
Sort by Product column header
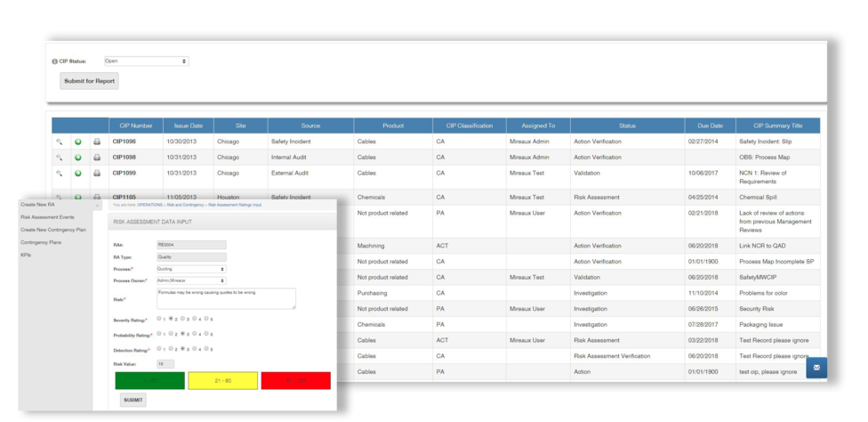click(x=393, y=126)
